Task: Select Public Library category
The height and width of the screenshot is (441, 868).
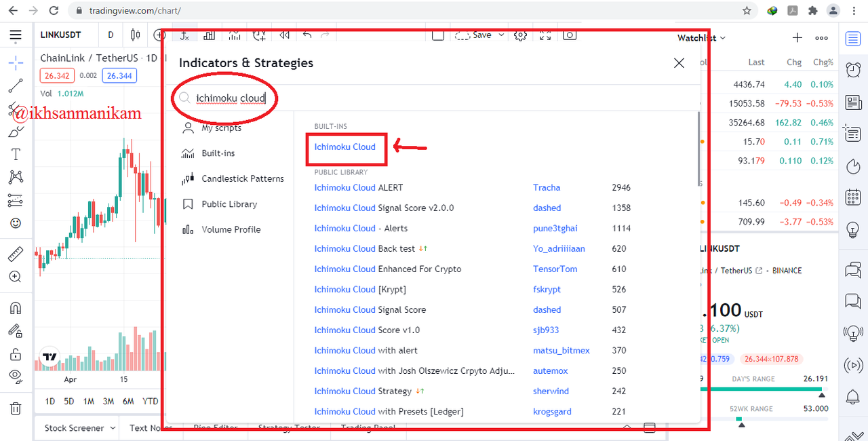Action: click(229, 204)
